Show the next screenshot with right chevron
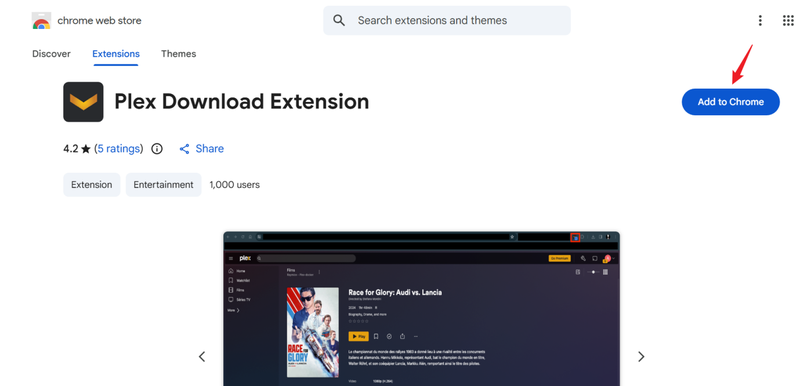 [641, 356]
